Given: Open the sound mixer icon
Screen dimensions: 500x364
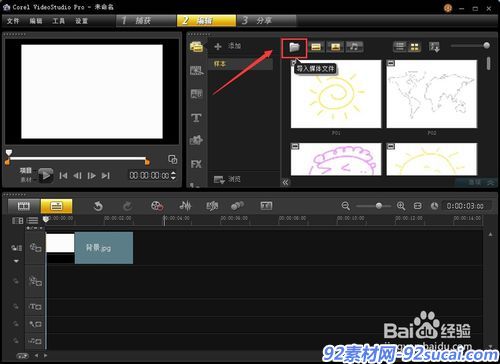Looking at the screenshot, I should (x=185, y=206).
